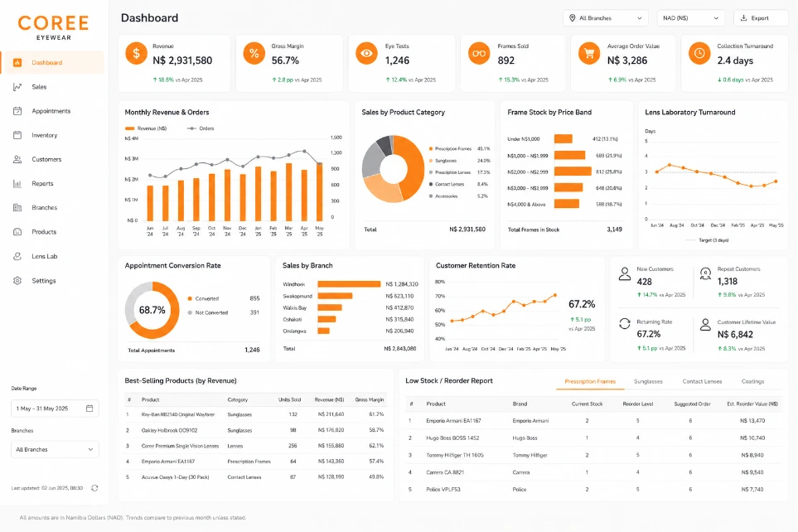Image resolution: width=798 pixels, height=532 pixels.
Task: Select the Oakley Holbrook OO9102 row
Action: 255,430
